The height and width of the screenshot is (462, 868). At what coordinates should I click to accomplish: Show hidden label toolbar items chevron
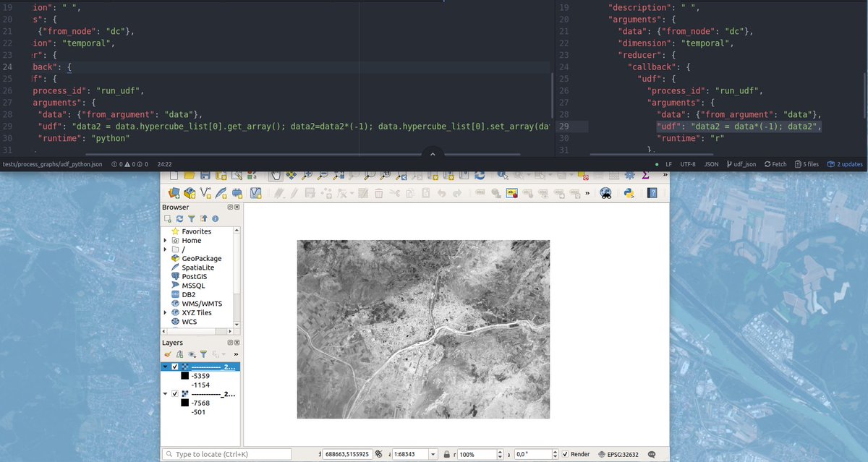[587, 193]
